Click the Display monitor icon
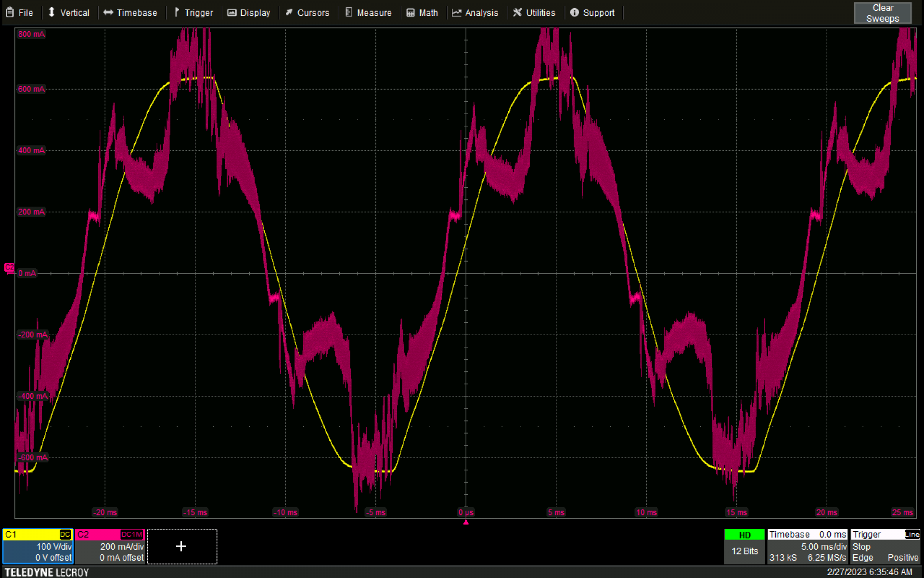 232,13
